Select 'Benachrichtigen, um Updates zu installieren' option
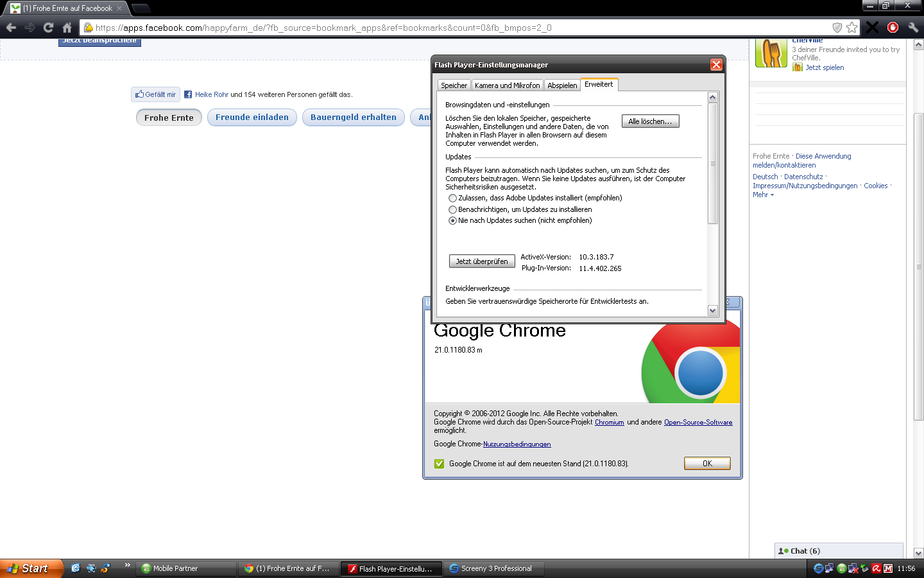 coord(452,209)
